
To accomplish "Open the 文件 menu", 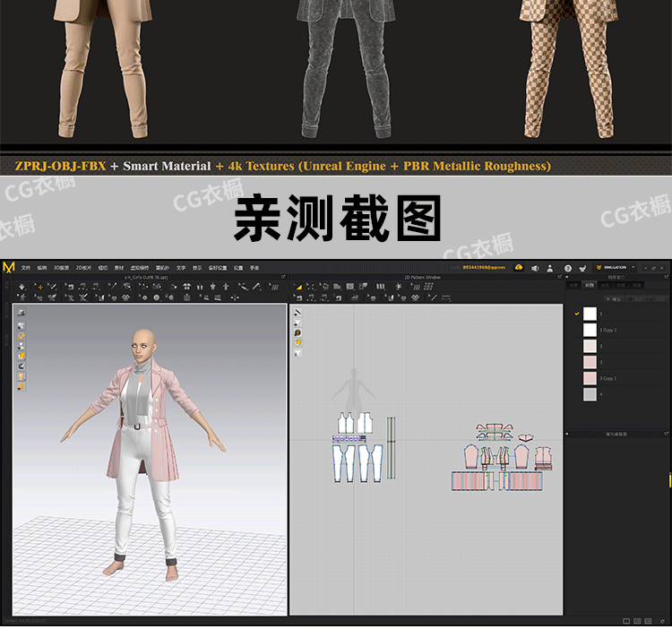I will (26, 268).
